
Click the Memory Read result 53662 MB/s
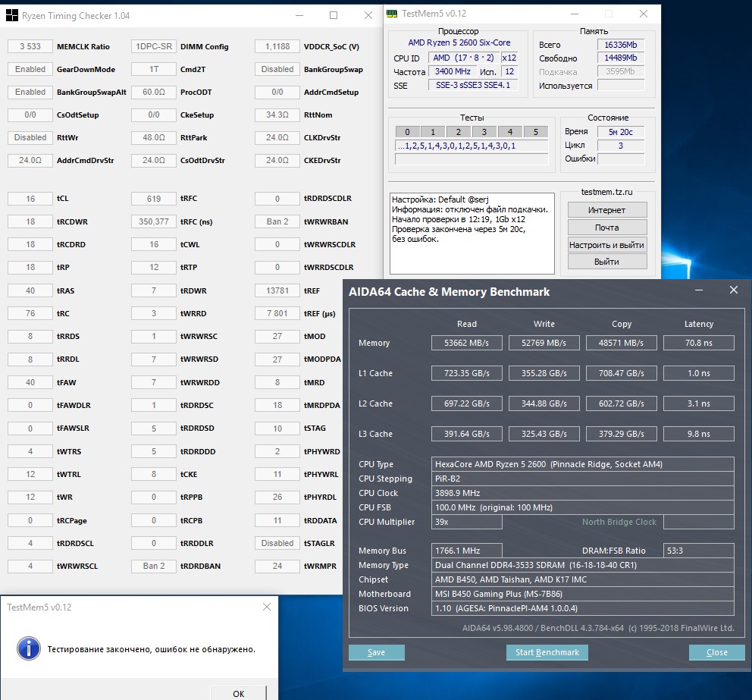(467, 343)
